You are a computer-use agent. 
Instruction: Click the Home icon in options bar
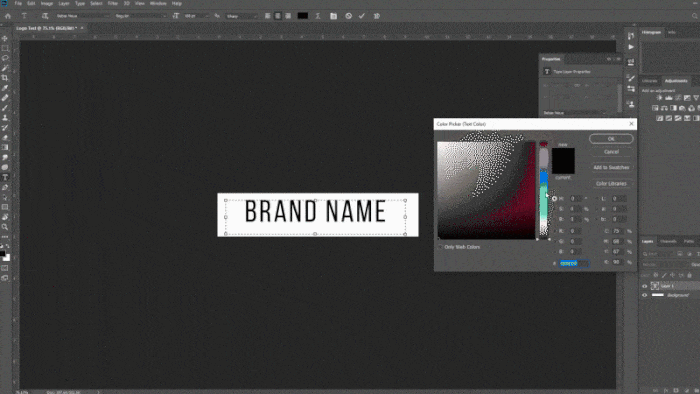(x=8, y=16)
